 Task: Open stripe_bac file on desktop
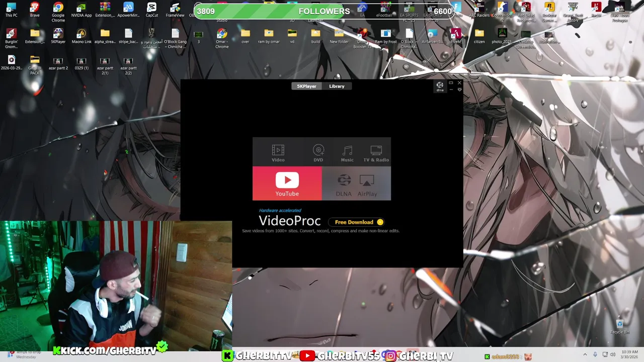pyautogui.click(x=128, y=36)
